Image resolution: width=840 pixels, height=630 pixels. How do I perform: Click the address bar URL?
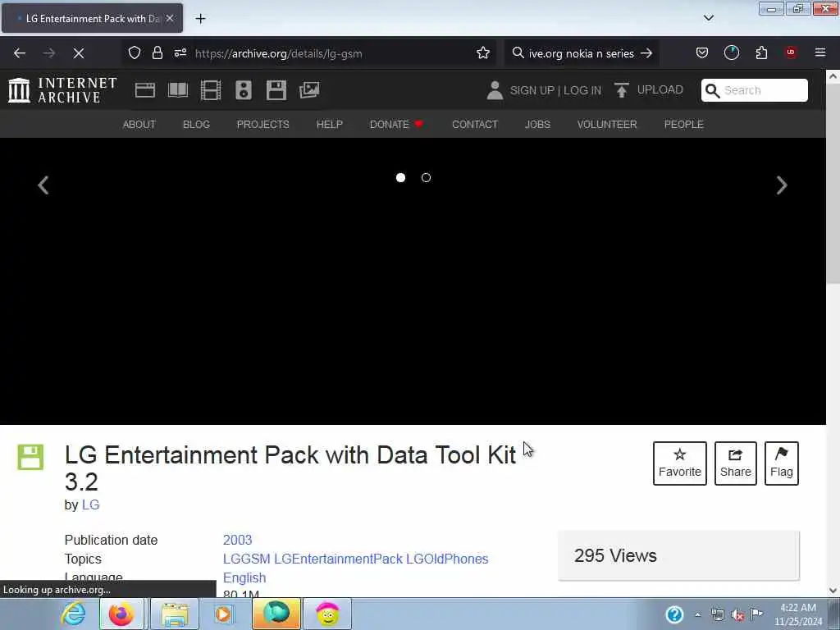coord(279,53)
